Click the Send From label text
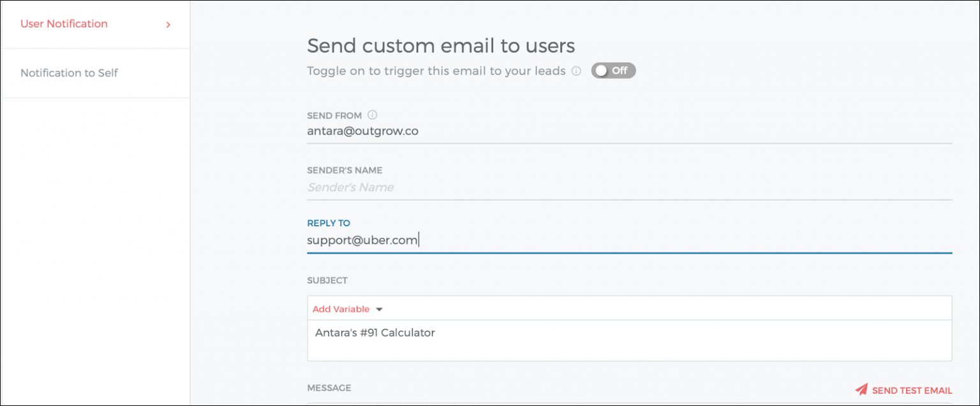980x406 pixels. coord(334,115)
